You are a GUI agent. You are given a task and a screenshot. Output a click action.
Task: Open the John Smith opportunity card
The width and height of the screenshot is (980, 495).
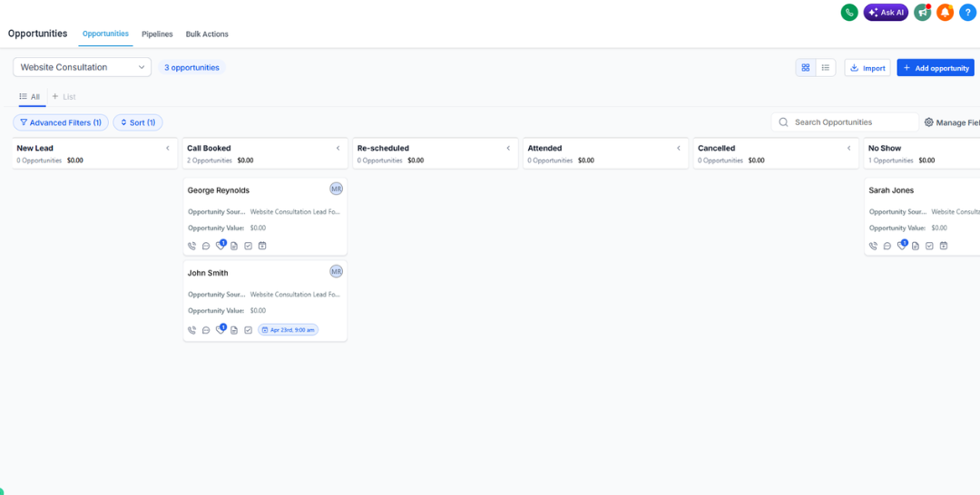point(265,301)
